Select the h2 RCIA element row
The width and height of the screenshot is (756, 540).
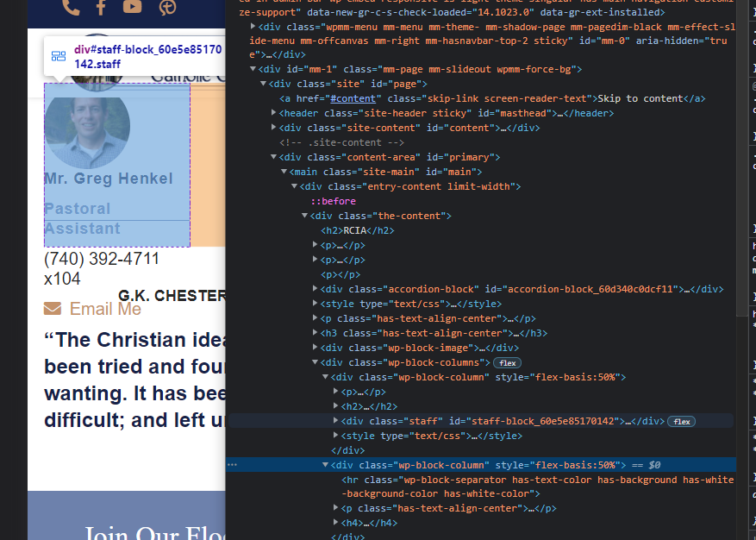click(357, 230)
